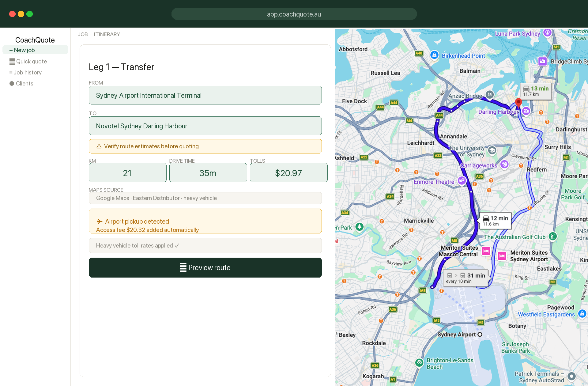This screenshot has height=386, width=588.
Task: Edit the TO field Novotel Sydney Darling Harbour
Action: pos(205,126)
